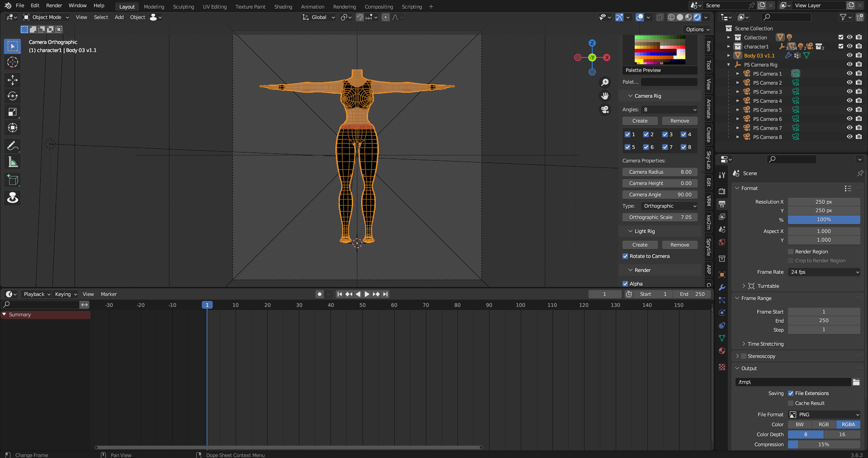Choose the Annotate pencil tool
Image resolution: width=868 pixels, height=458 pixels.
[13, 146]
